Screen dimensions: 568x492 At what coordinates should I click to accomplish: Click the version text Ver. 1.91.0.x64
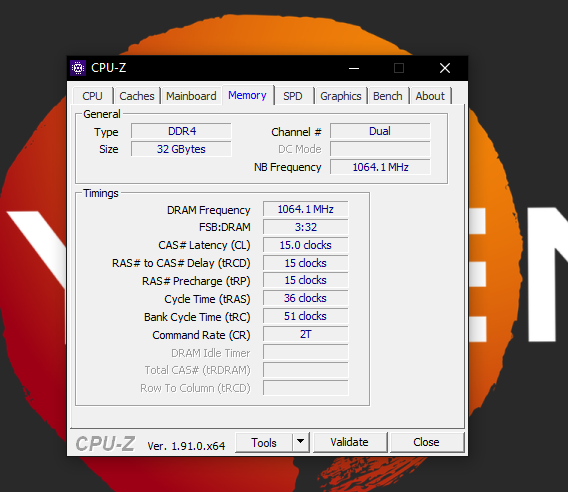pos(186,446)
